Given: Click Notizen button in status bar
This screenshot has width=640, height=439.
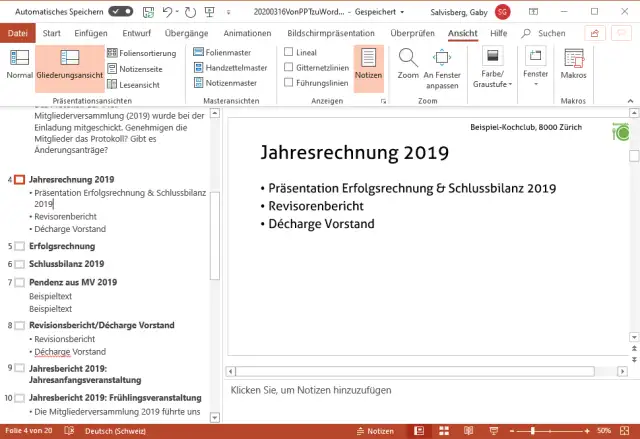Looking at the screenshot, I should pos(375,431).
